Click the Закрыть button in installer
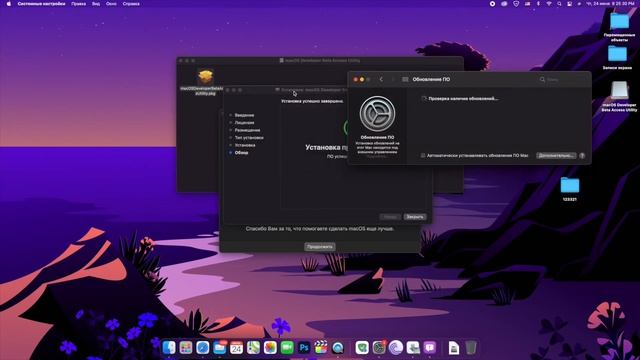The width and height of the screenshot is (640, 360). click(415, 217)
